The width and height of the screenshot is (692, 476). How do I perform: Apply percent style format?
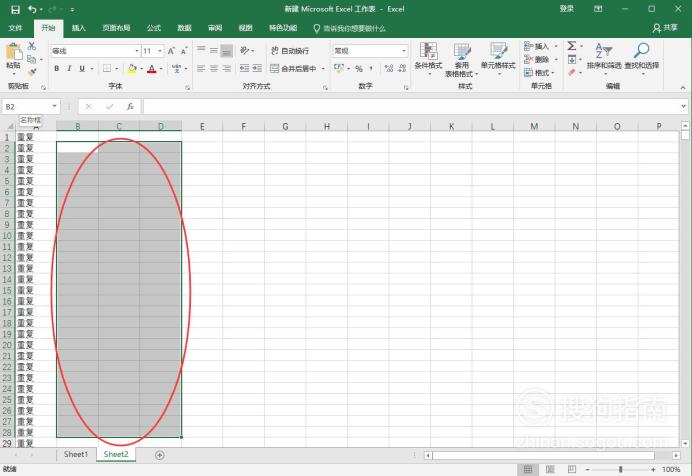pos(359,68)
